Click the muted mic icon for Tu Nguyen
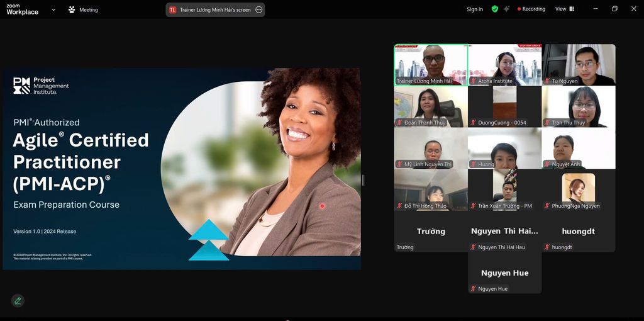The image size is (644, 321). click(547, 81)
